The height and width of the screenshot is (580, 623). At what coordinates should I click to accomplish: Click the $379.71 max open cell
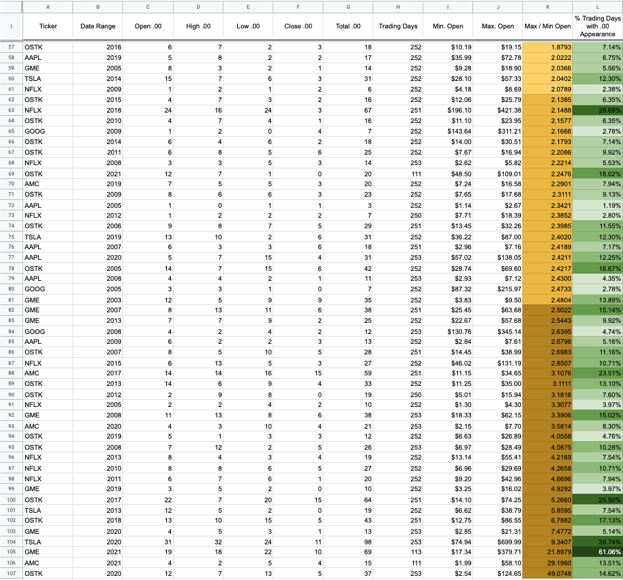tap(498, 552)
